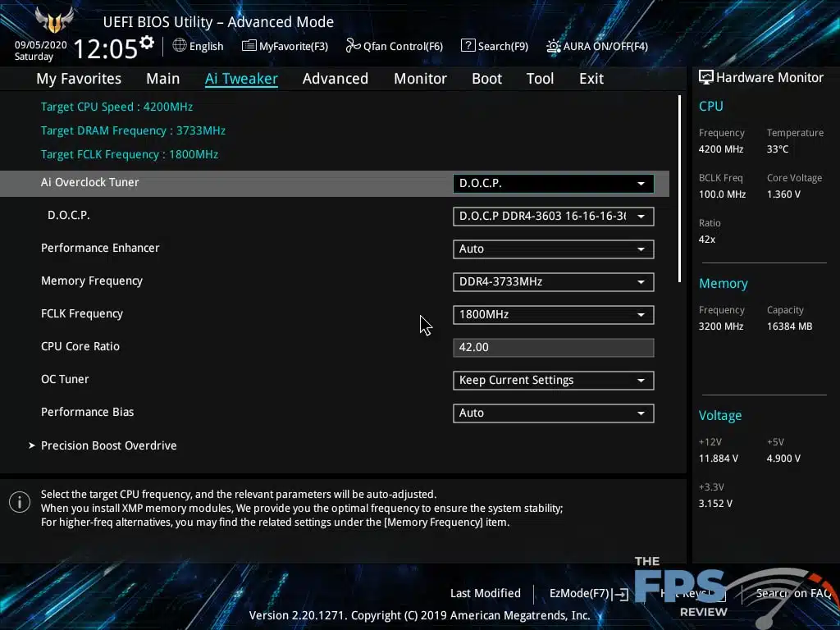Viewport: 840px width, 630px height.
Task: Click the Core Voltage 1.360 V value
Action: (783, 194)
